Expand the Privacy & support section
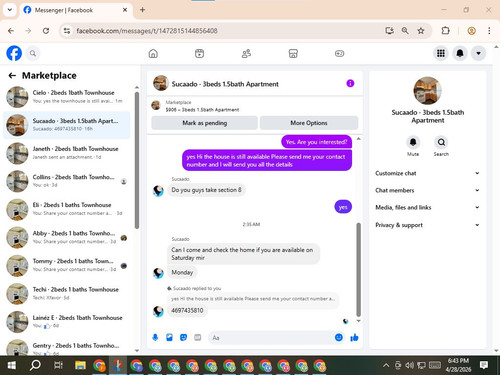The image size is (500, 375). 427,225
